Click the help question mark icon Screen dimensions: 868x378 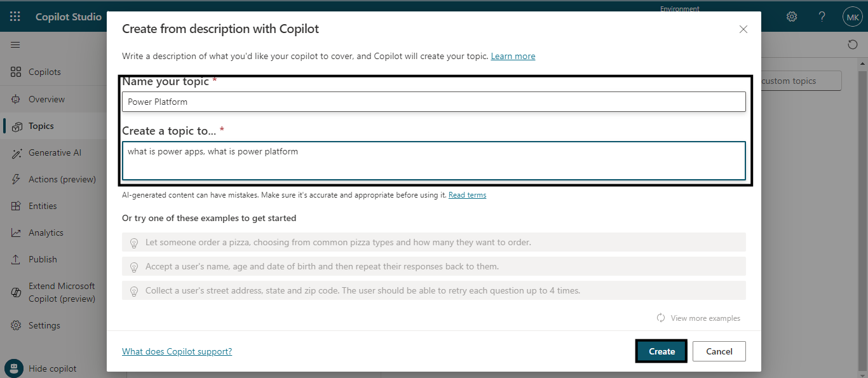822,17
